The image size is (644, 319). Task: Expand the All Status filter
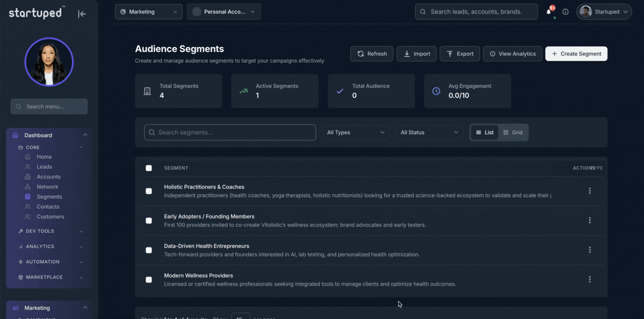point(429,132)
